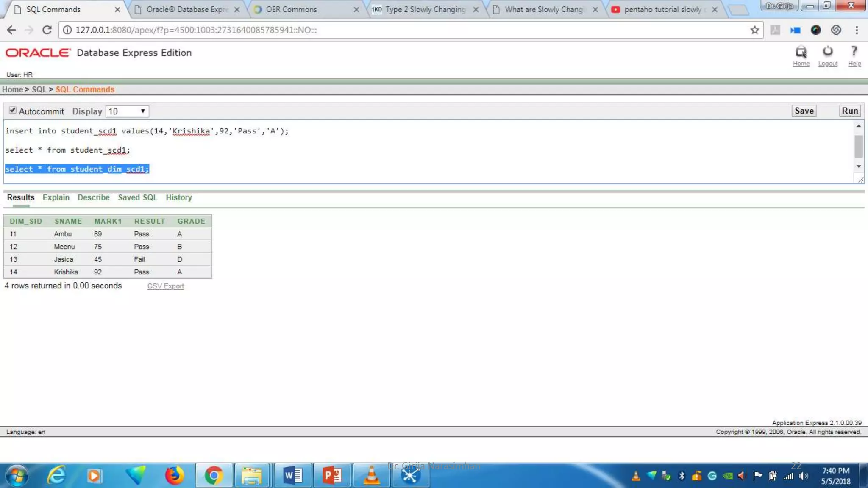This screenshot has height=488, width=868.
Task: Click the Save button
Action: click(804, 111)
